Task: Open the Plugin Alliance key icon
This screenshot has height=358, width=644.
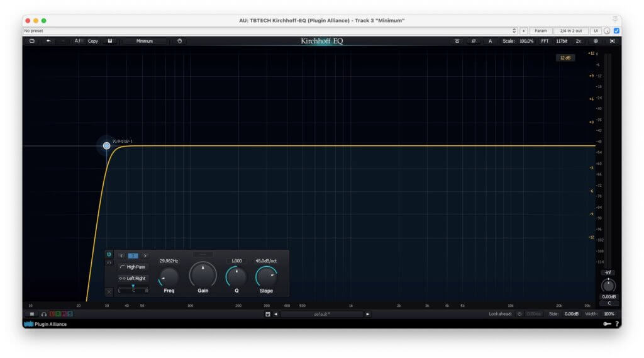Action: [607, 324]
